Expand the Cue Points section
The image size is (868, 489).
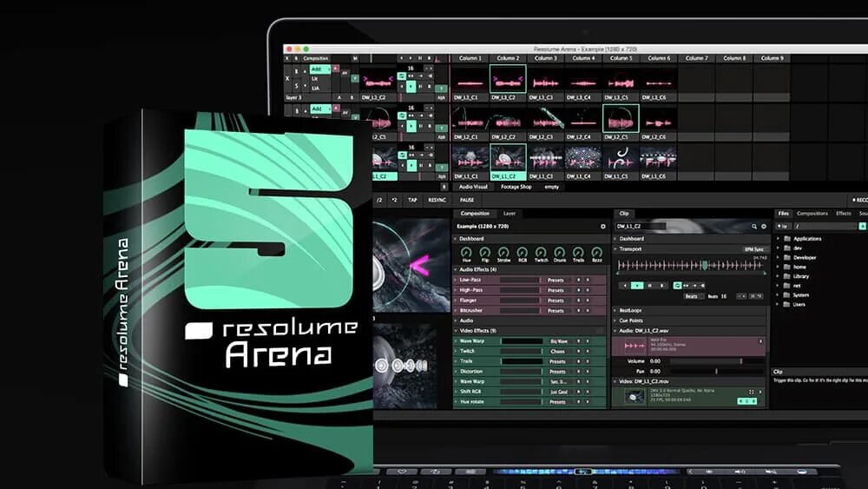click(x=615, y=320)
